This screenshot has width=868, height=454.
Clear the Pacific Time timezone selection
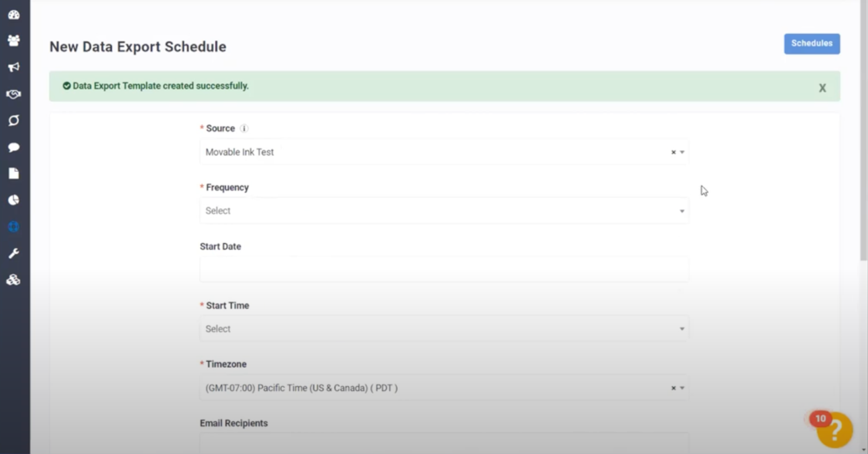coord(673,388)
